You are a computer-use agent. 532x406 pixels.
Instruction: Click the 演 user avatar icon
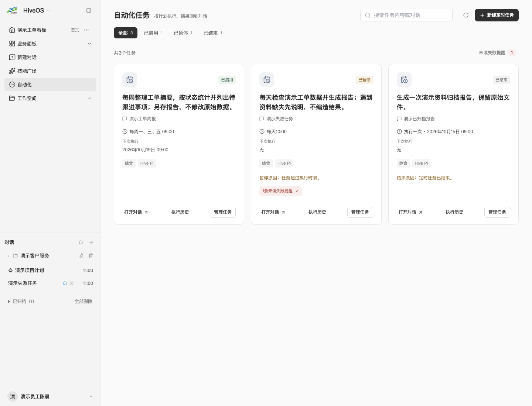point(13,396)
